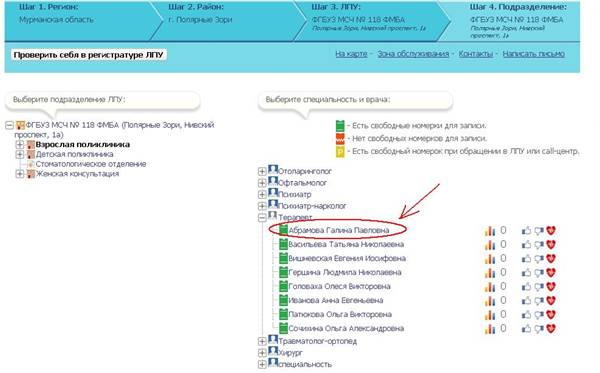This screenshot has width=600, height=373.
Task: Expand the Травматолог-ортопед specialty
Action: tap(262, 341)
